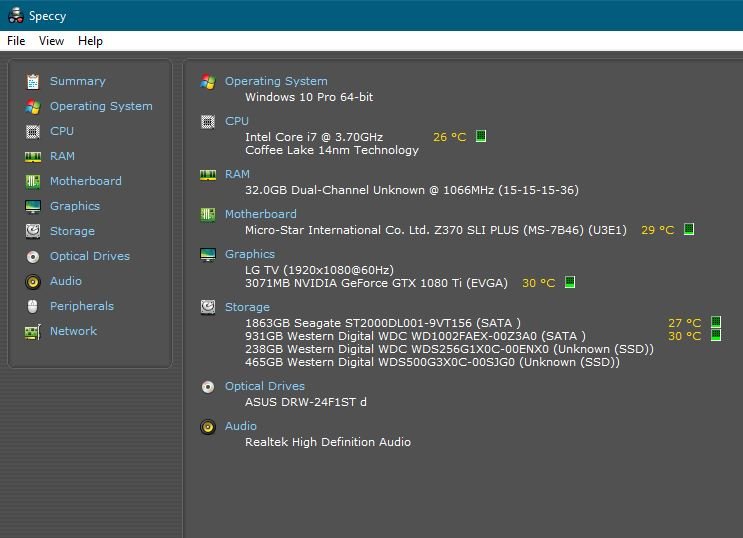Click the Windows flag icon in summary panel
743x538 pixels.
coord(208,82)
